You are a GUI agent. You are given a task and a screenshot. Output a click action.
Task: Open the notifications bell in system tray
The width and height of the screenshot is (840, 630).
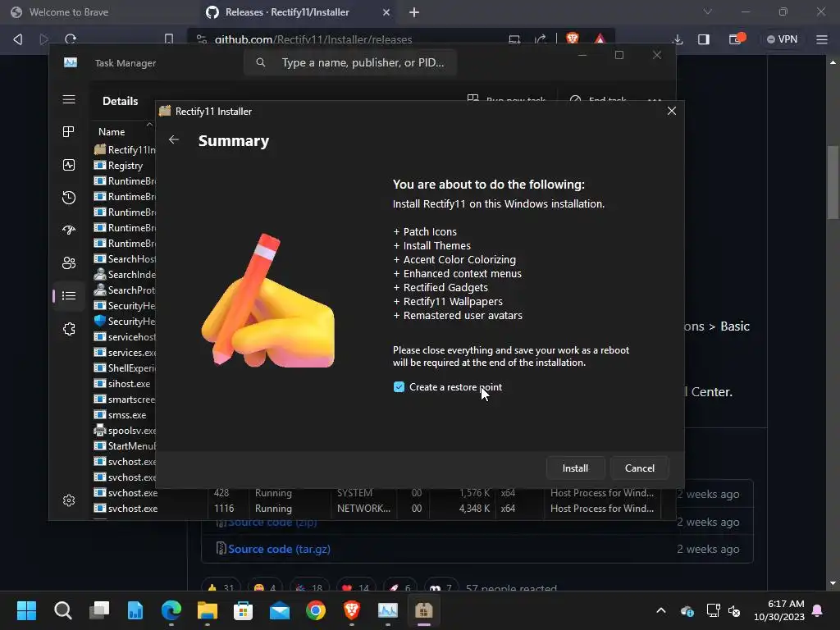[818, 610]
